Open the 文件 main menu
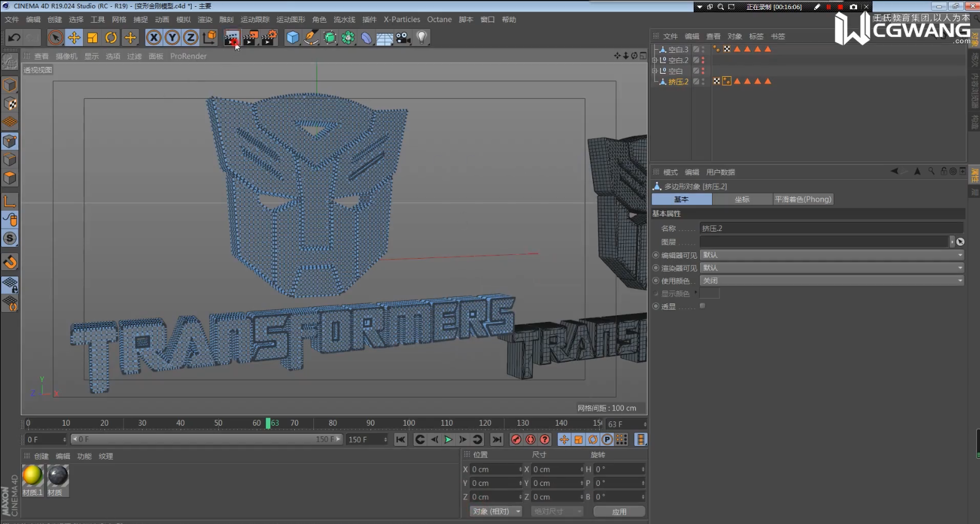This screenshot has height=524, width=980. pos(12,20)
